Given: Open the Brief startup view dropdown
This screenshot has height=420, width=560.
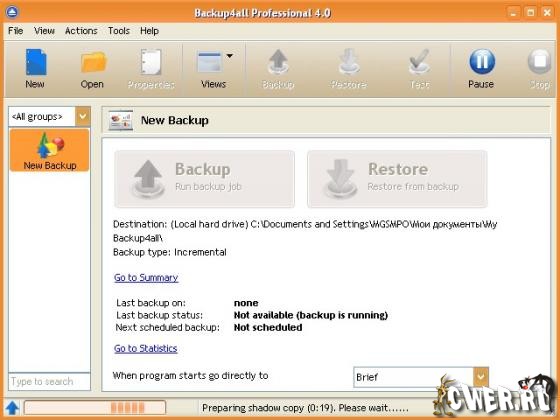Looking at the screenshot, I should point(481,376).
